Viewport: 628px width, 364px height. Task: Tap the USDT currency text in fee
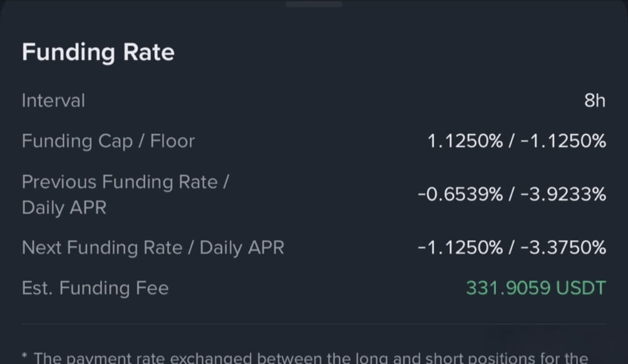point(581,288)
